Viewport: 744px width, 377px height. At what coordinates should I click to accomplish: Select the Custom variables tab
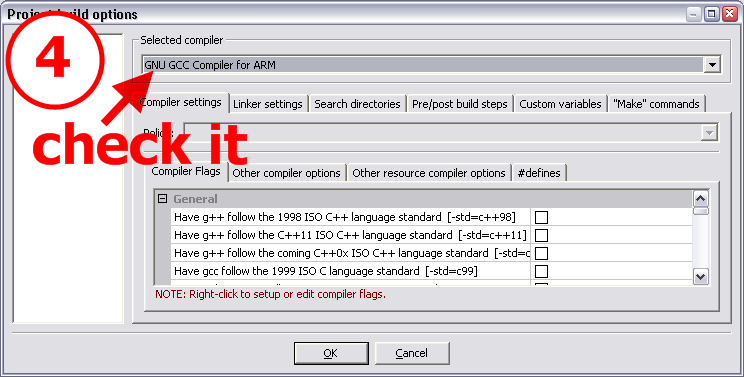point(560,104)
